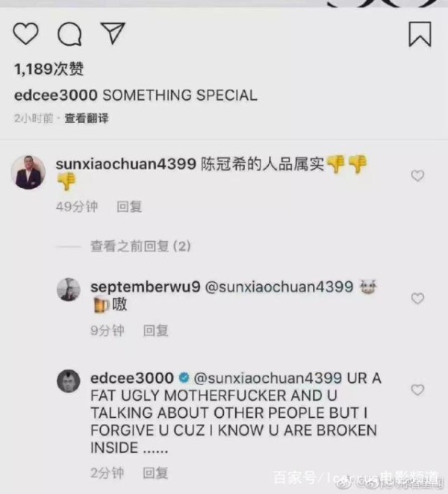Open sunxiaochuan4399 username link
Viewport: 448px width, 494px height.
click(x=126, y=164)
